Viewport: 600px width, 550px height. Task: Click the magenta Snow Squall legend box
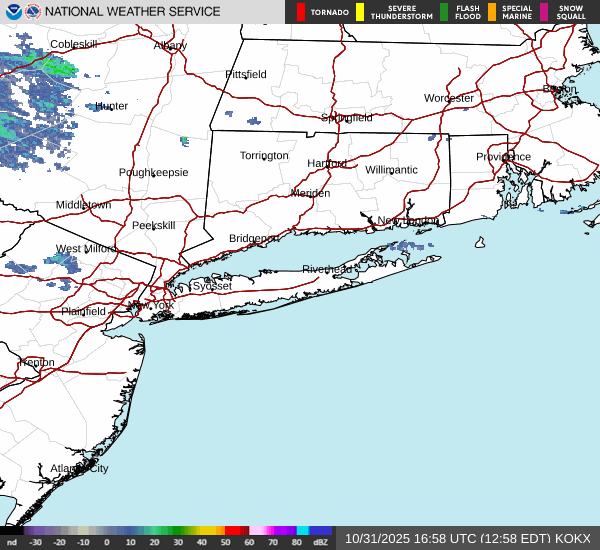pos(545,12)
